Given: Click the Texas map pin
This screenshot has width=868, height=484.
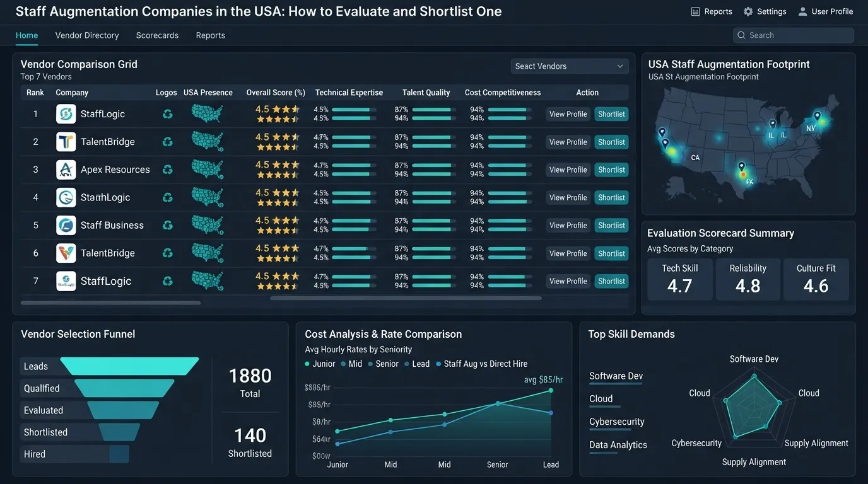Looking at the screenshot, I should click(x=742, y=167).
